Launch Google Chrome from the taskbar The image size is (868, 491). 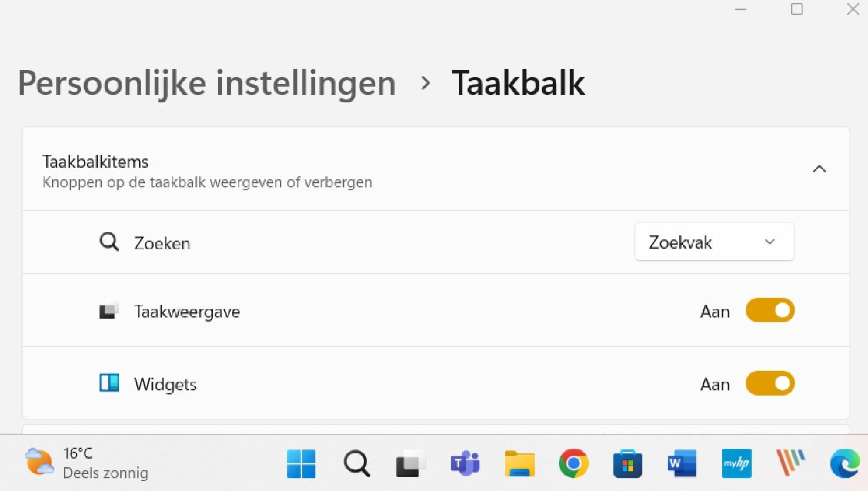tap(573, 463)
